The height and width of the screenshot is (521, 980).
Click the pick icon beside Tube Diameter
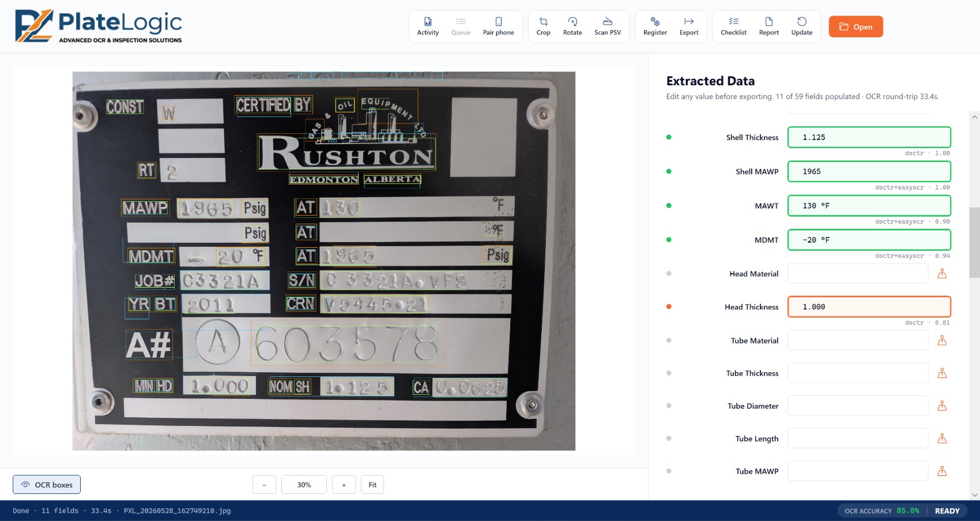point(942,406)
